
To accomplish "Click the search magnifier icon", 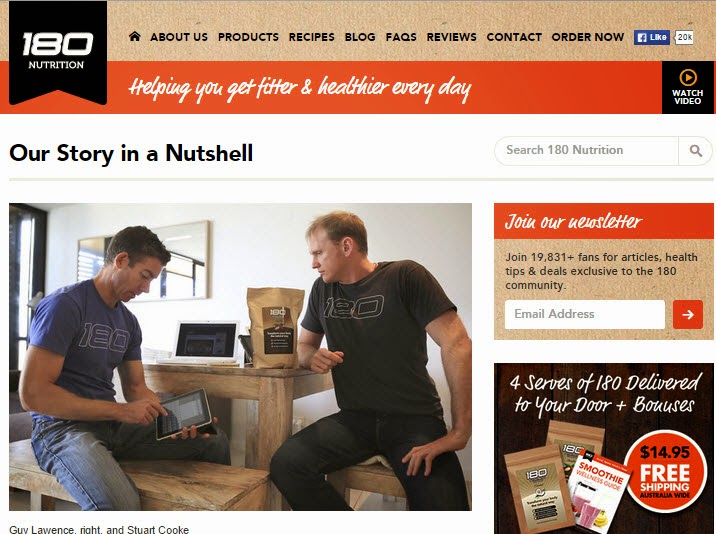I will pos(695,151).
